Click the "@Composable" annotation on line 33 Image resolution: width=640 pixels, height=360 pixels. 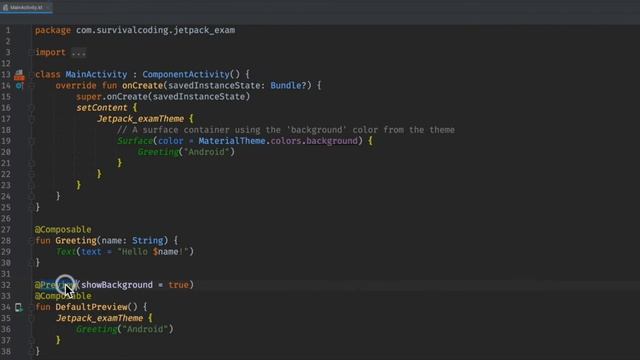63,296
